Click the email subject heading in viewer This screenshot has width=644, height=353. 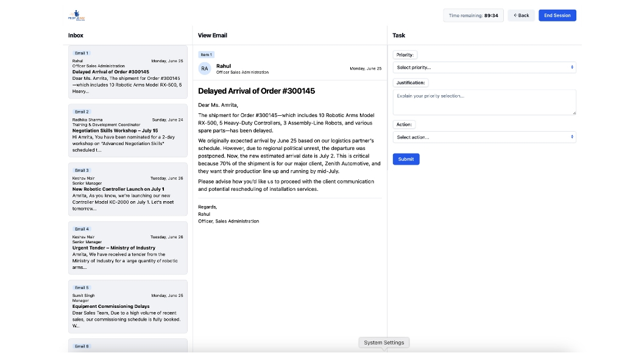pos(257,91)
